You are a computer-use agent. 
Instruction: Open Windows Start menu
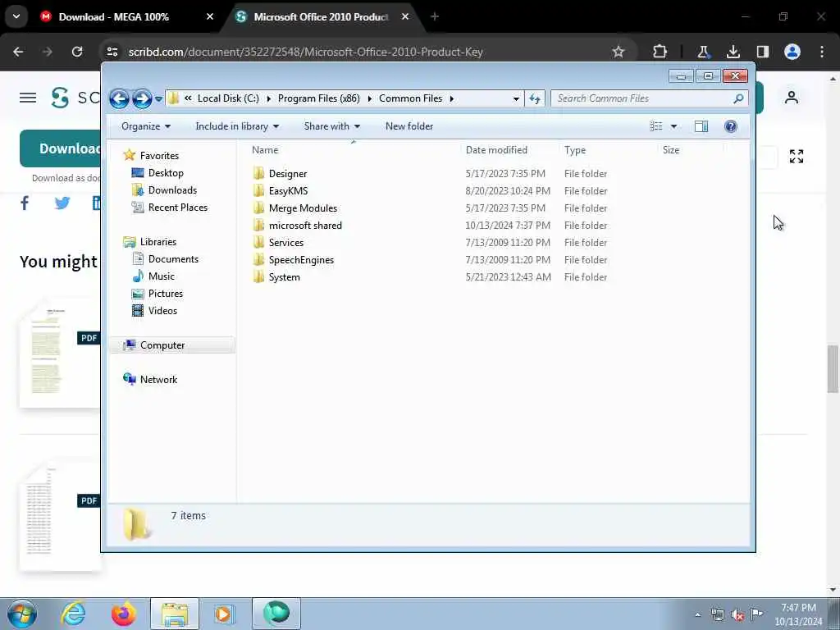coord(22,614)
